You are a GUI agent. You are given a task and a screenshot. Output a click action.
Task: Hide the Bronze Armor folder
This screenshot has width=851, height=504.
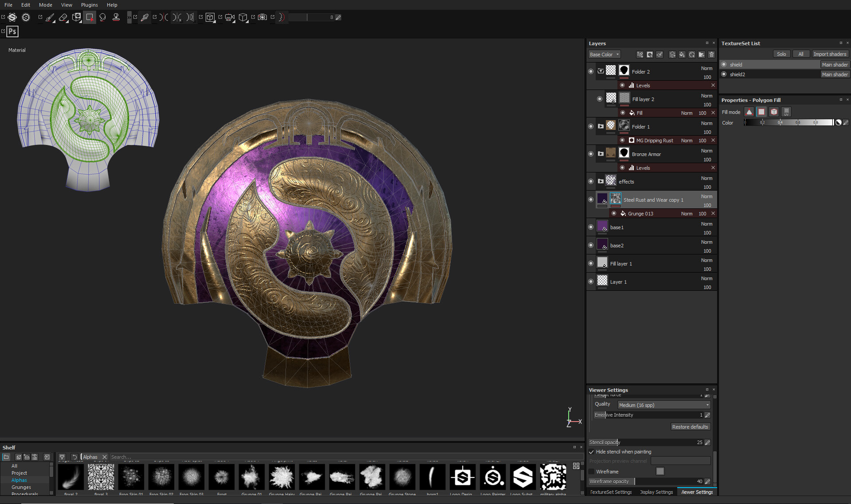tap(591, 154)
